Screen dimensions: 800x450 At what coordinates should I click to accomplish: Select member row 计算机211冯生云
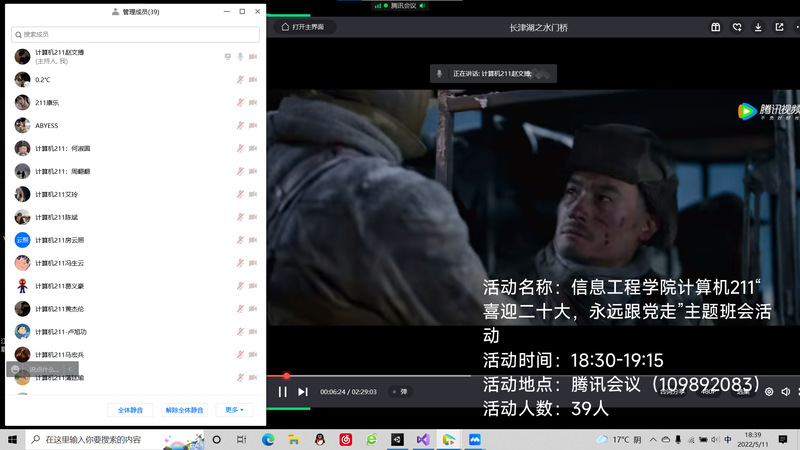[x=135, y=263]
